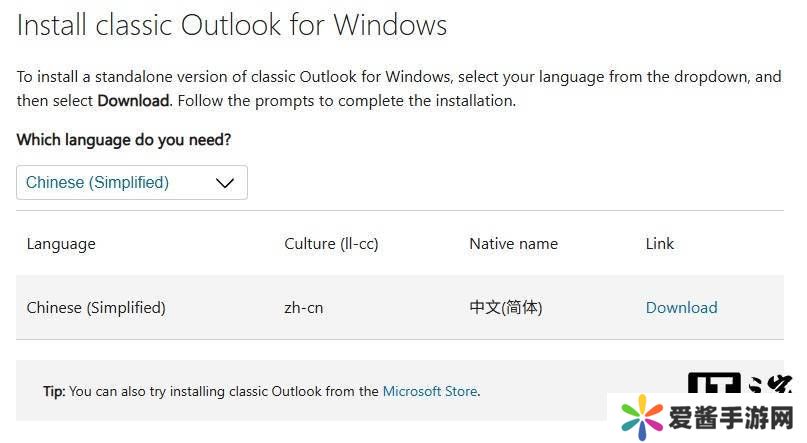Open the language selection dropdown

132,183
